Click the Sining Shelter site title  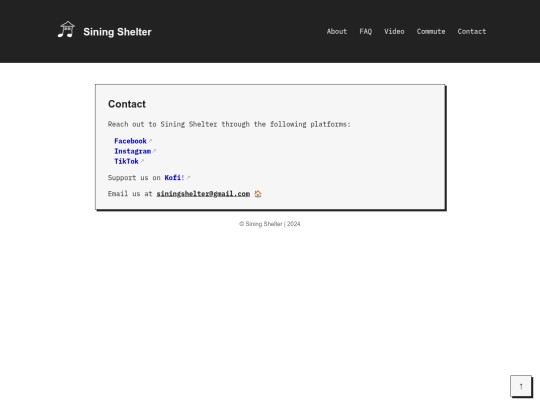coord(117,32)
